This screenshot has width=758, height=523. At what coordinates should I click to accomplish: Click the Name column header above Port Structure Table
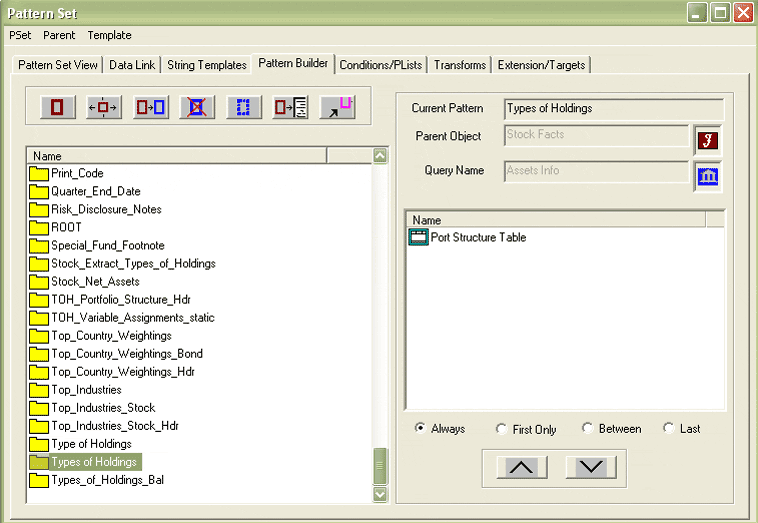(555, 220)
